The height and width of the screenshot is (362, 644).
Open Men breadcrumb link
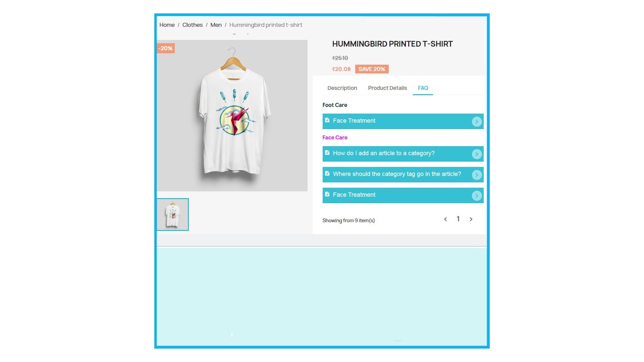(216, 25)
